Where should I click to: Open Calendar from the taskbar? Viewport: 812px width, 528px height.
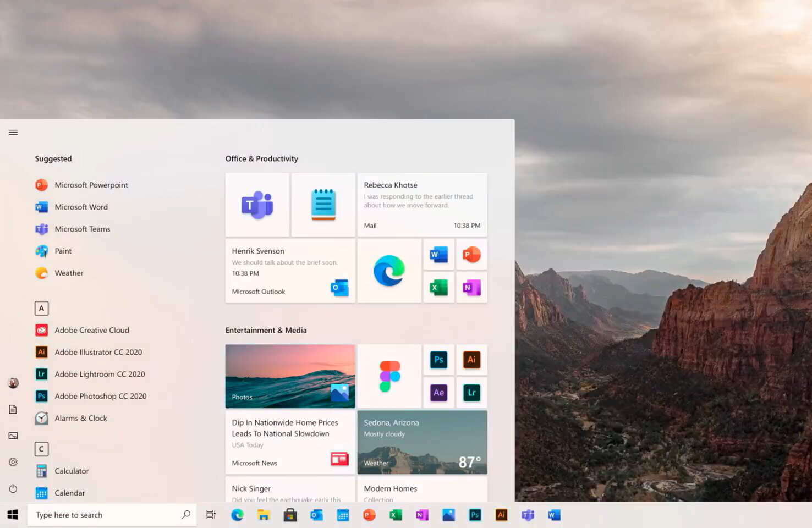point(343,515)
